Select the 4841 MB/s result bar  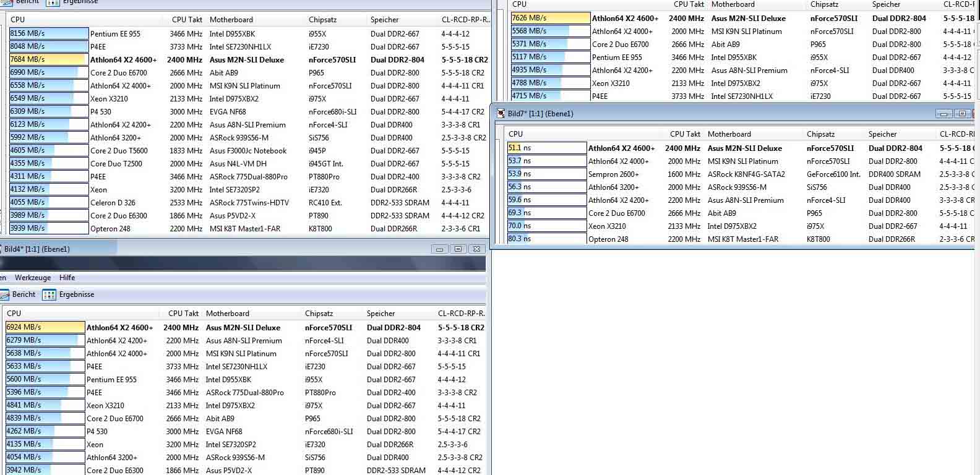pos(45,405)
